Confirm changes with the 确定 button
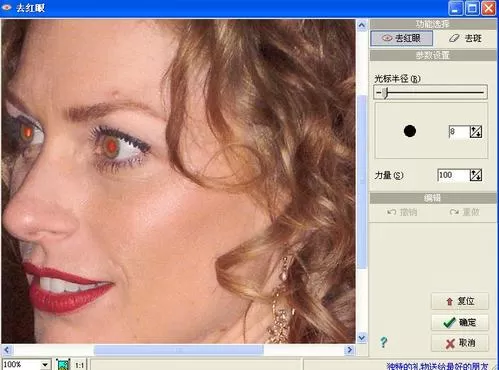This screenshot has height=370, width=499. pyautogui.click(x=460, y=322)
